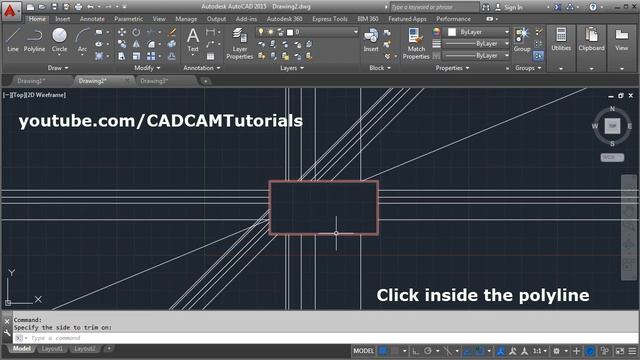Activate the Move tool in Modify panel
Image resolution: width=640 pixels, height=360 pixels.
click(122, 32)
